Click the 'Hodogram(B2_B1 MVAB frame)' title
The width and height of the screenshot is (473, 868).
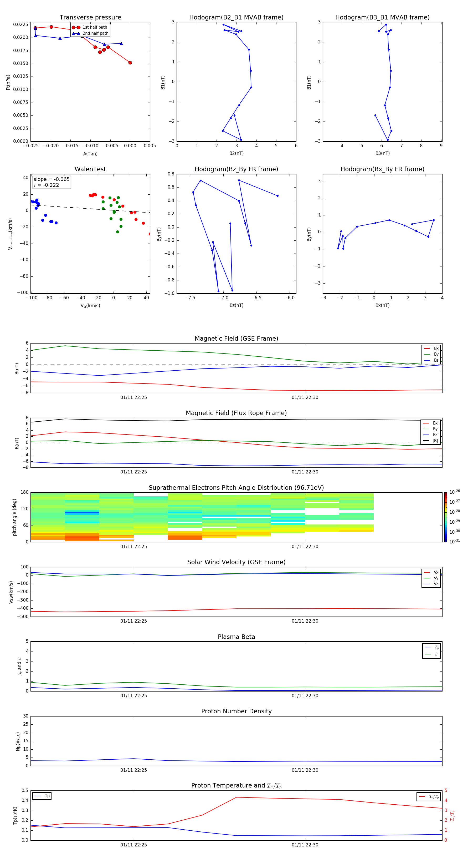pyautogui.click(x=236, y=18)
